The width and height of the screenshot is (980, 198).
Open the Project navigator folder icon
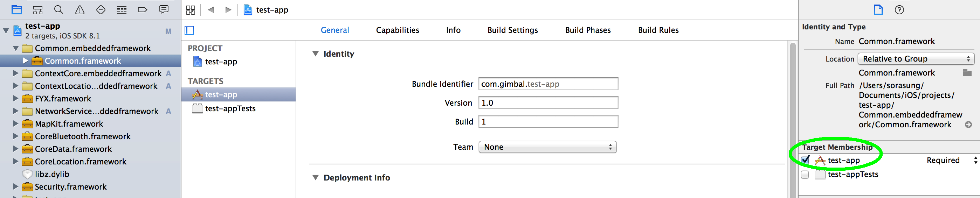click(x=16, y=9)
